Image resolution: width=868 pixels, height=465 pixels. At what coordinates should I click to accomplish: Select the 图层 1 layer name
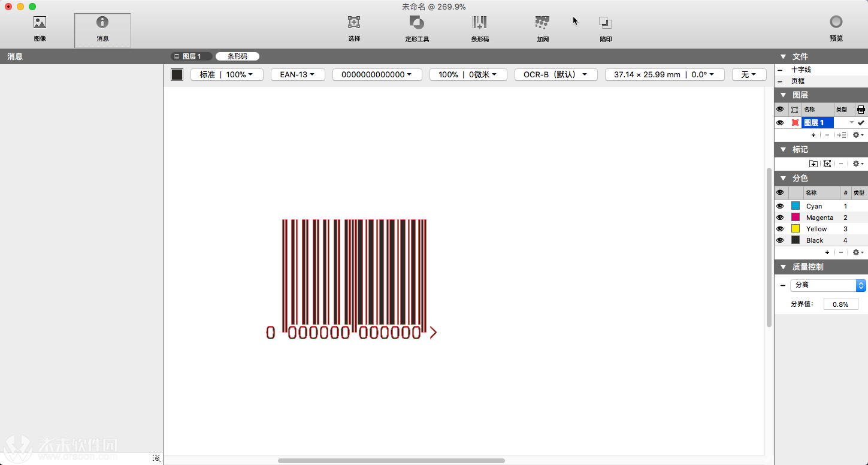817,122
